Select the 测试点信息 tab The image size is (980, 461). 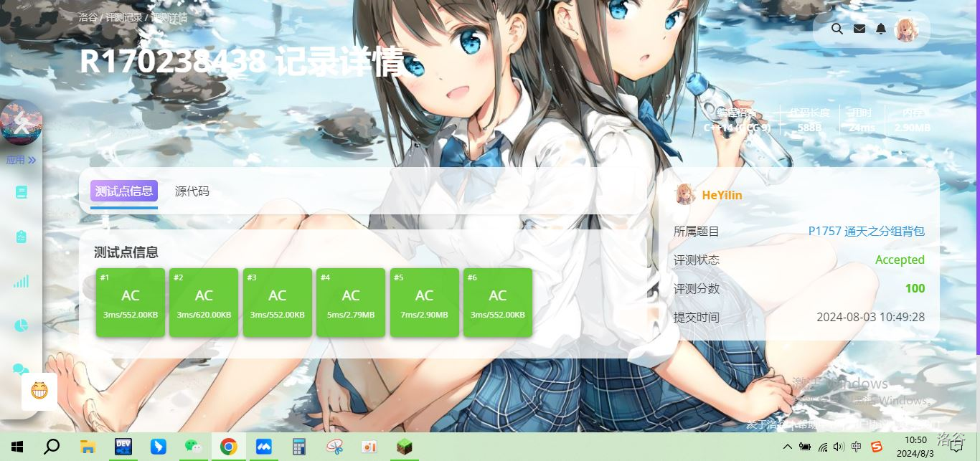tap(124, 191)
